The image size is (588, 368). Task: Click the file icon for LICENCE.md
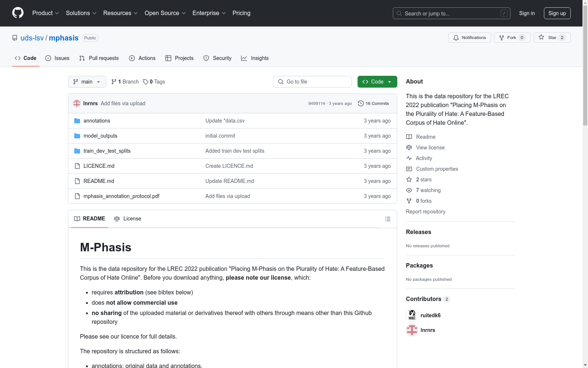(77, 166)
